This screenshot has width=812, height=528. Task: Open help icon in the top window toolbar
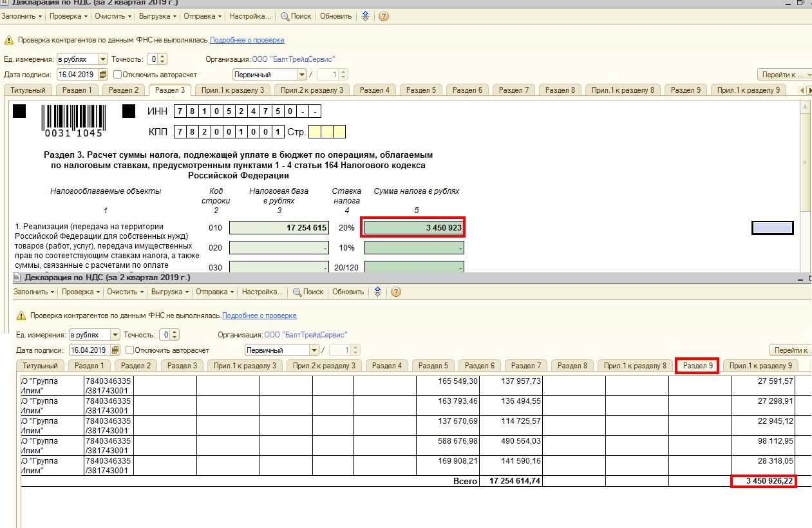click(x=384, y=16)
